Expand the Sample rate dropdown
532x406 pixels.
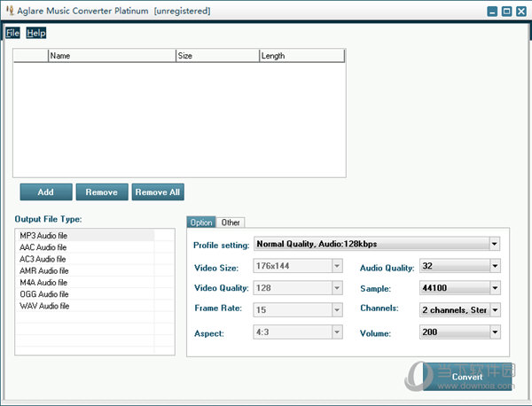[495, 288]
